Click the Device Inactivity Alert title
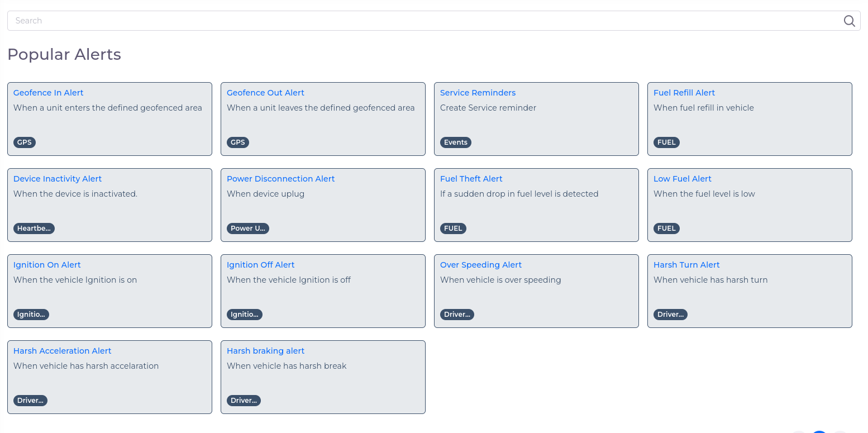The width and height of the screenshot is (868, 433). (x=58, y=179)
